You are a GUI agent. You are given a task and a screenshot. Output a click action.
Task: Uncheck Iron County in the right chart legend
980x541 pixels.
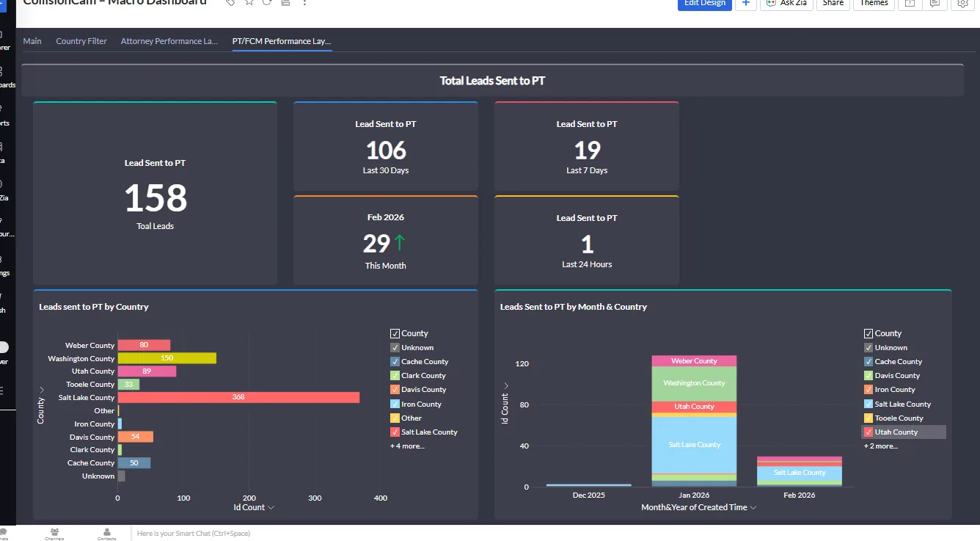869,390
